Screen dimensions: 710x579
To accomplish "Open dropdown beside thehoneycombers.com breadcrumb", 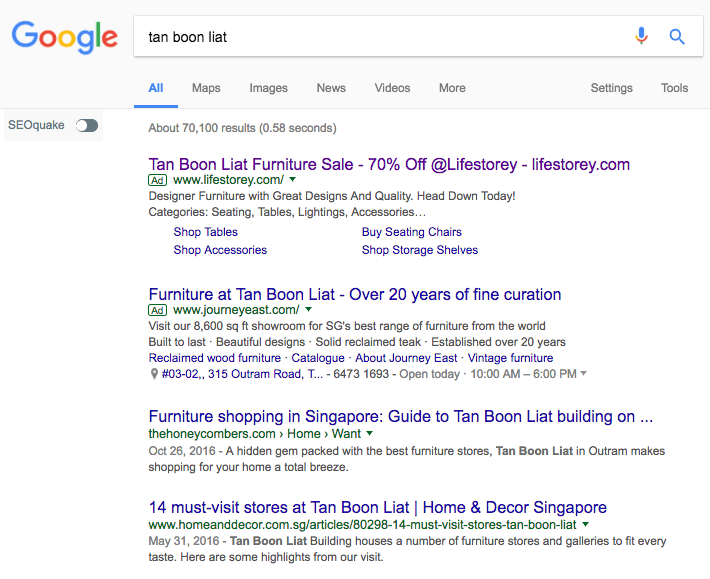I will pyautogui.click(x=369, y=433).
